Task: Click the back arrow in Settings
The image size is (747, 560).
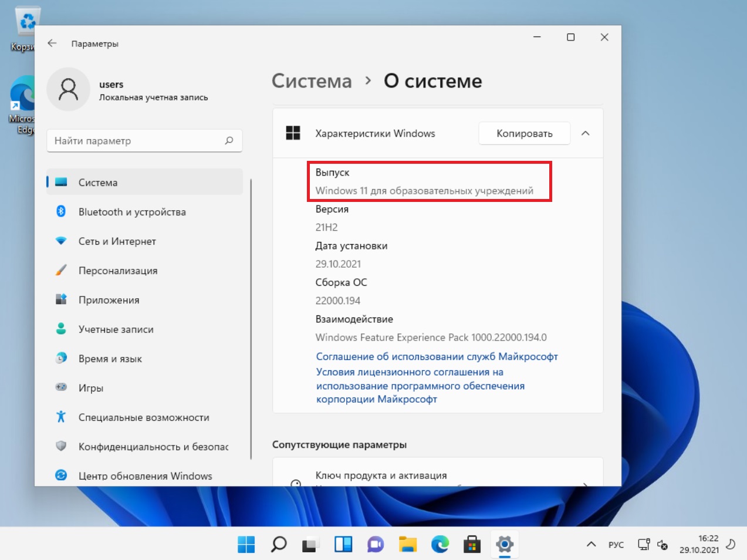Action: (52, 43)
